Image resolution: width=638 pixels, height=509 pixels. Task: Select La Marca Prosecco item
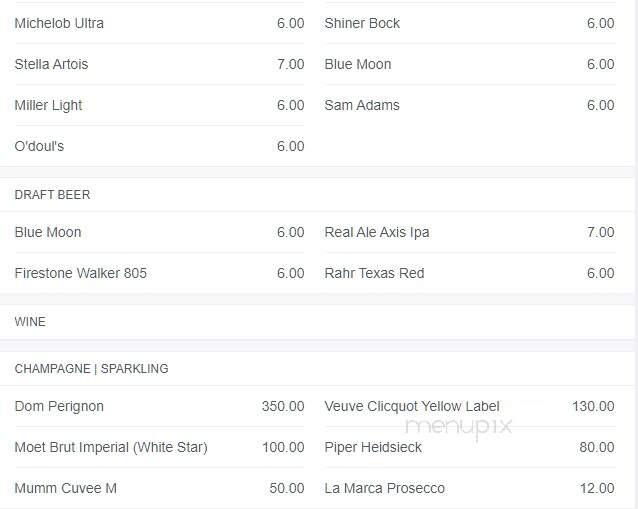(470, 488)
